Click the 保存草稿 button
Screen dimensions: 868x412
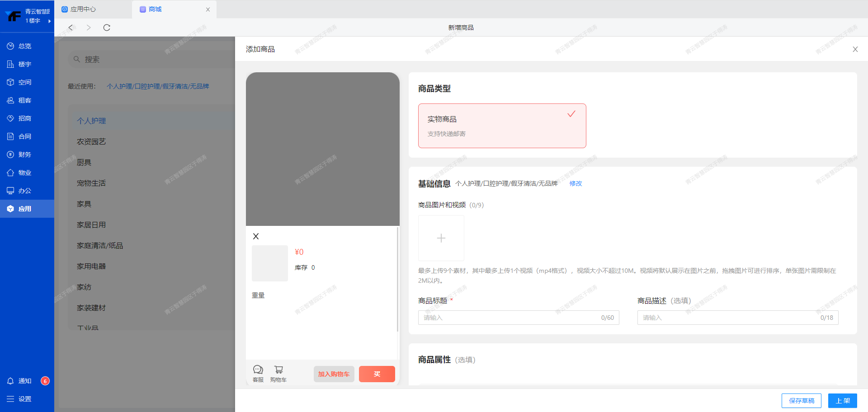pyautogui.click(x=801, y=401)
